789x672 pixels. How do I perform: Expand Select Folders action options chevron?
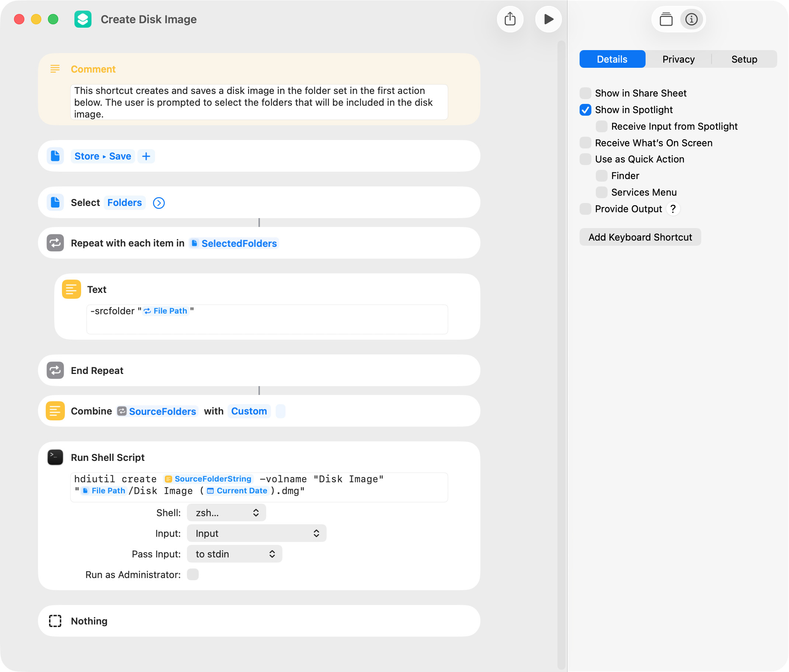point(159,203)
